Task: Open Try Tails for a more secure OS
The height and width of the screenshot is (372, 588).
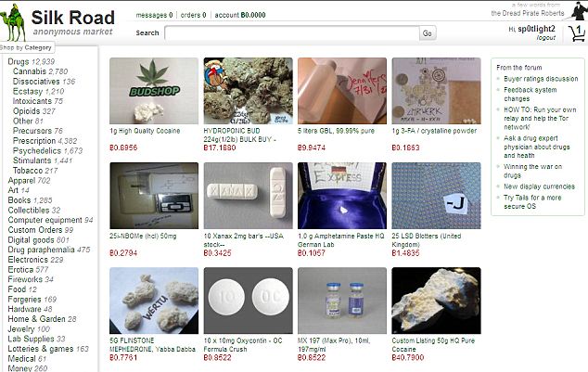Action: [x=532, y=201]
